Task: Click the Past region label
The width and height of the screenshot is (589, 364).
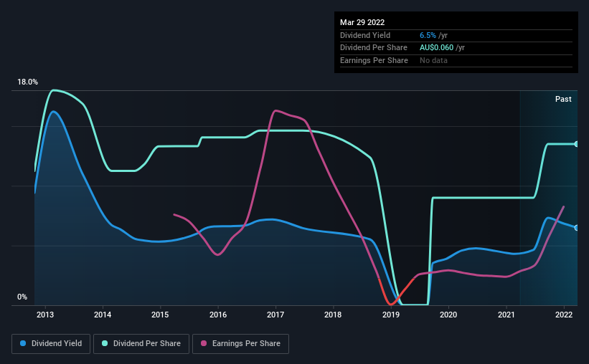Action: tap(563, 99)
